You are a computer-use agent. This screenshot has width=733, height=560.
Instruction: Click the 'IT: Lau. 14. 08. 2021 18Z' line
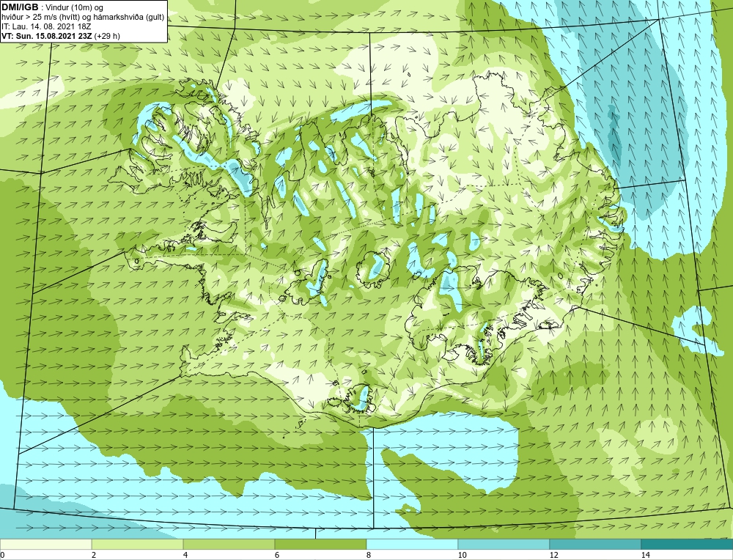pyautogui.click(x=45, y=26)
